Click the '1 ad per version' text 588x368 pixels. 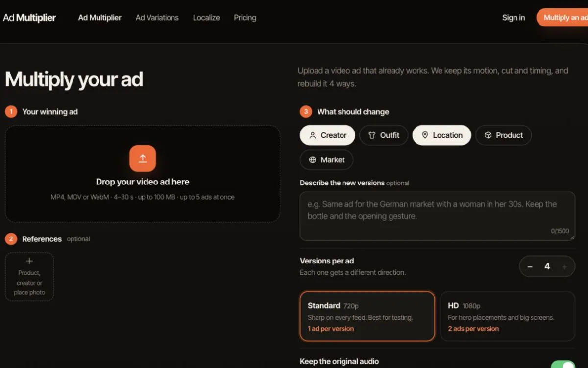point(331,329)
